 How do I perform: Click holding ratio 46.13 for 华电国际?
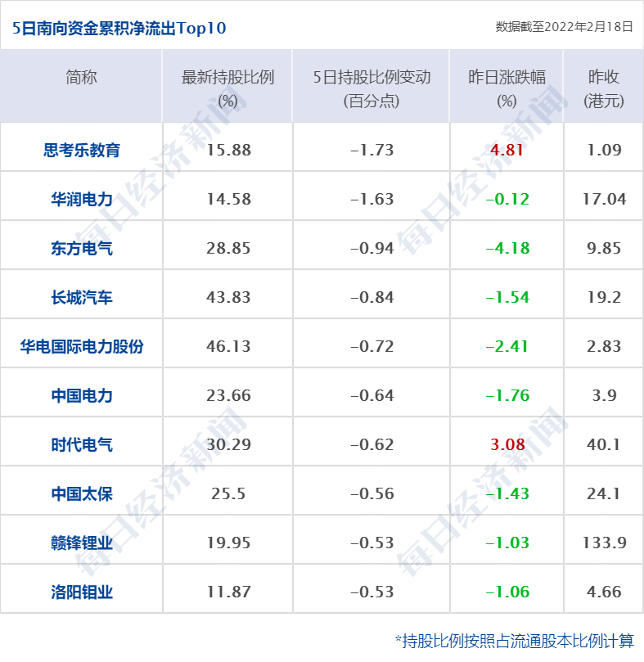(228, 346)
